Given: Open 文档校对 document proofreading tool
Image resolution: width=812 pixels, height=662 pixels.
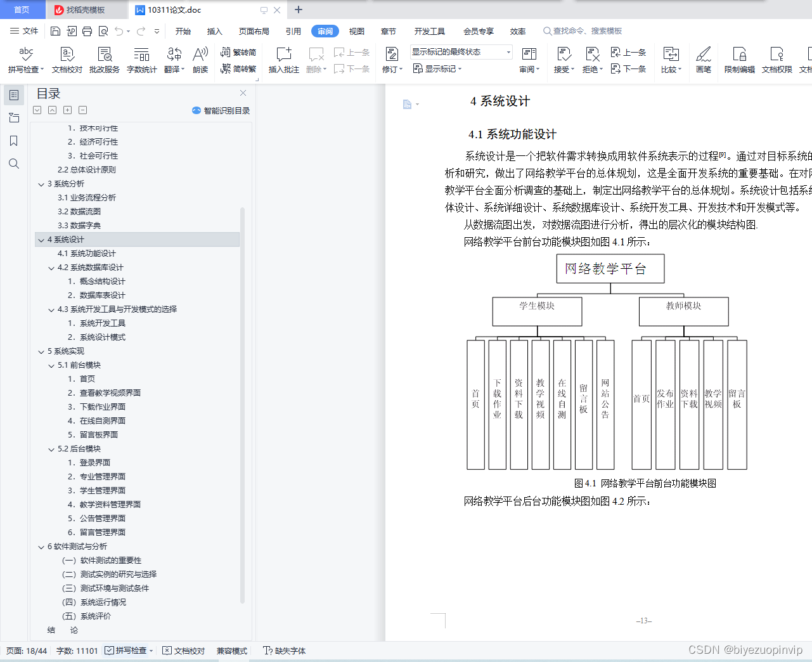Looking at the screenshot, I should (x=67, y=60).
